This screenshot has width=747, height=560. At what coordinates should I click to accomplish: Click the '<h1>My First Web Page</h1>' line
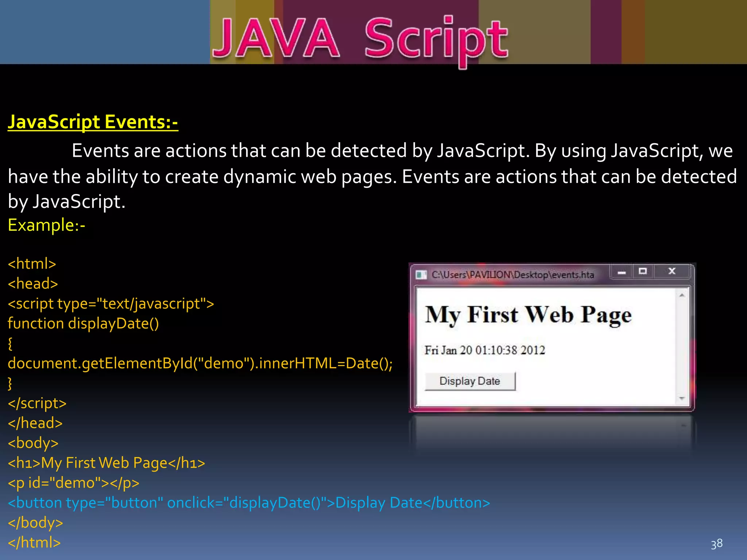tap(107, 463)
